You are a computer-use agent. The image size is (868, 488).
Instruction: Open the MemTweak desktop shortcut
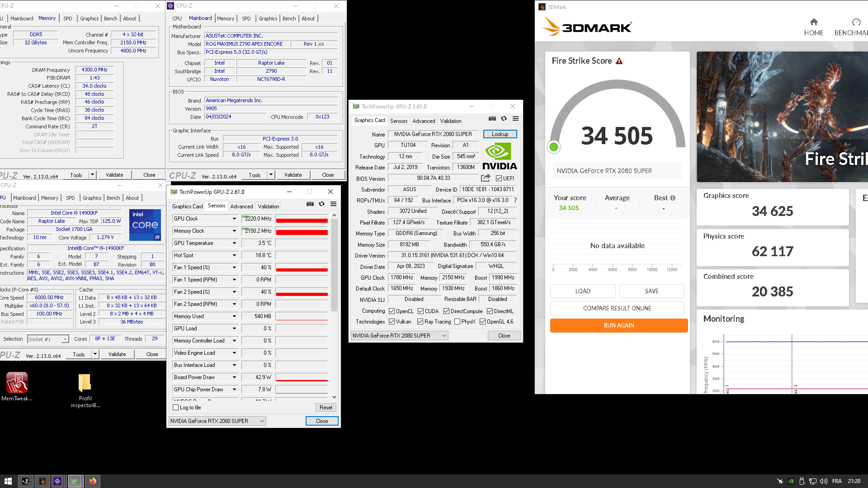click(x=17, y=386)
